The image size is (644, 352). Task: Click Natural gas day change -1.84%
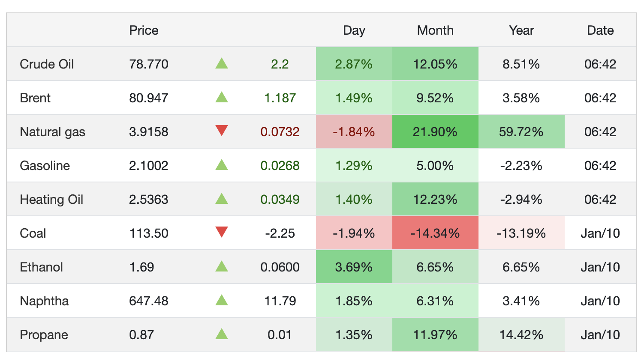(354, 132)
